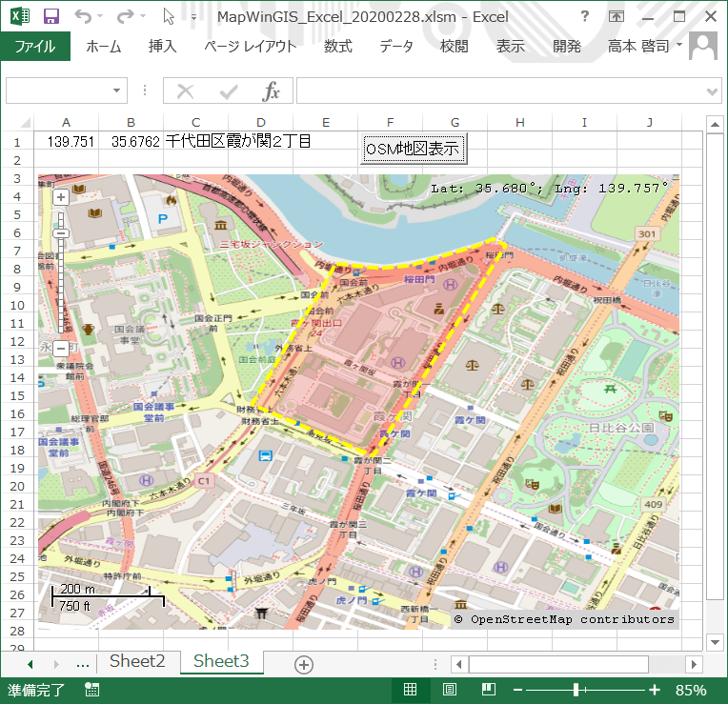
Task: Open the 数式 ribbon tab
Action: (338, 46)
